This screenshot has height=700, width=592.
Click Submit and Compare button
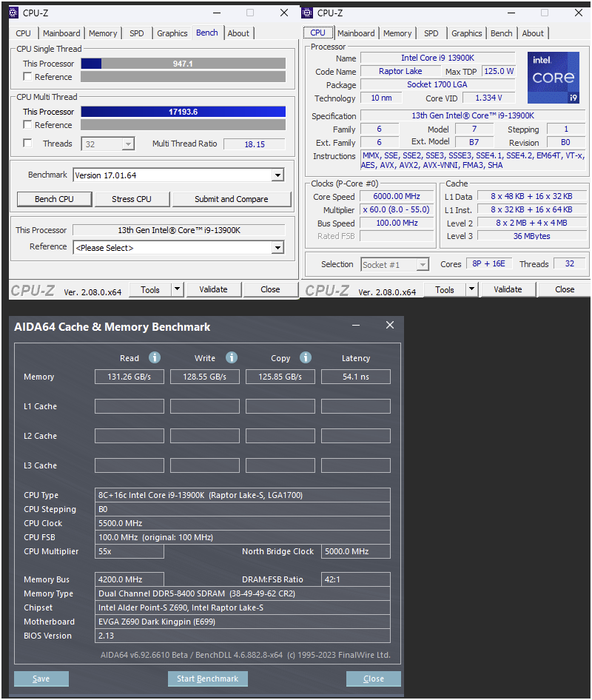(x=232, y=199)
